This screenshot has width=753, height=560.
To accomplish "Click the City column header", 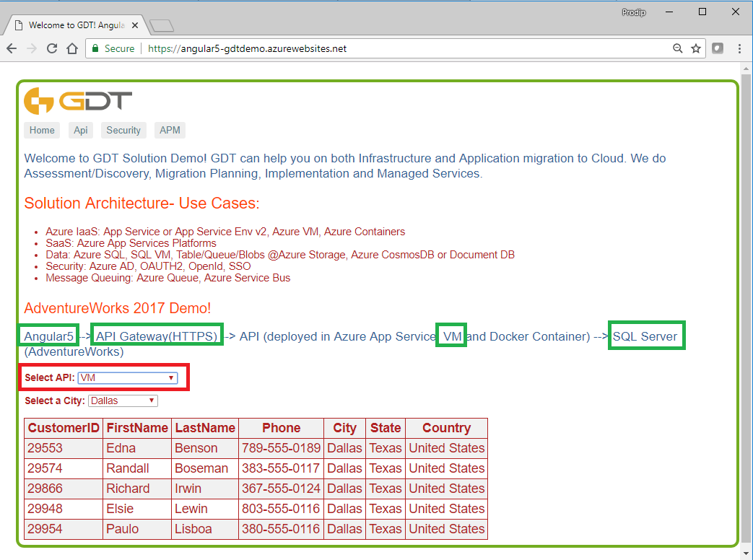I will 345,428.
